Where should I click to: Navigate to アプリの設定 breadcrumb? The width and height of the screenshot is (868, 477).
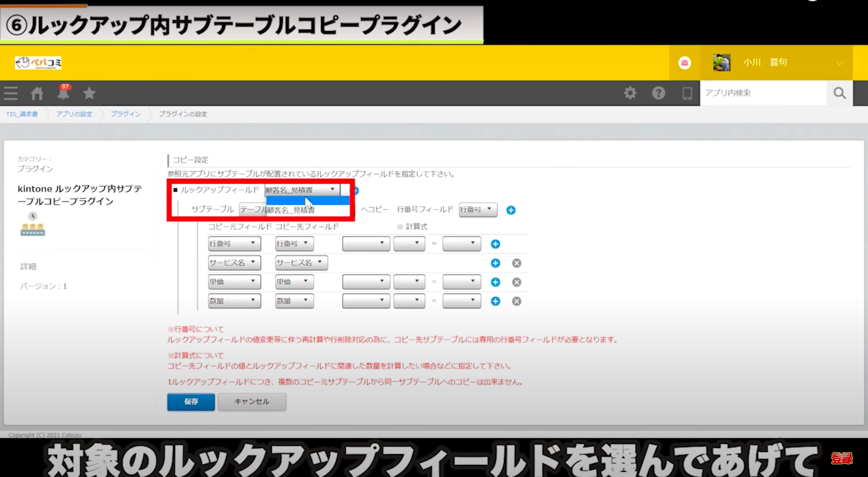[74, 114]
